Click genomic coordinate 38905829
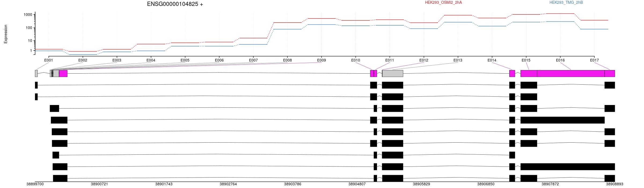The width and height of the screenshot is (644, 188). pyautogui.click(x=422, y=184)
